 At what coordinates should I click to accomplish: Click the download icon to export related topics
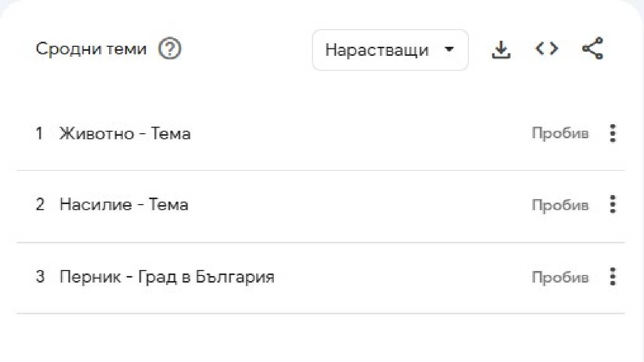click(x=501, y=49)
